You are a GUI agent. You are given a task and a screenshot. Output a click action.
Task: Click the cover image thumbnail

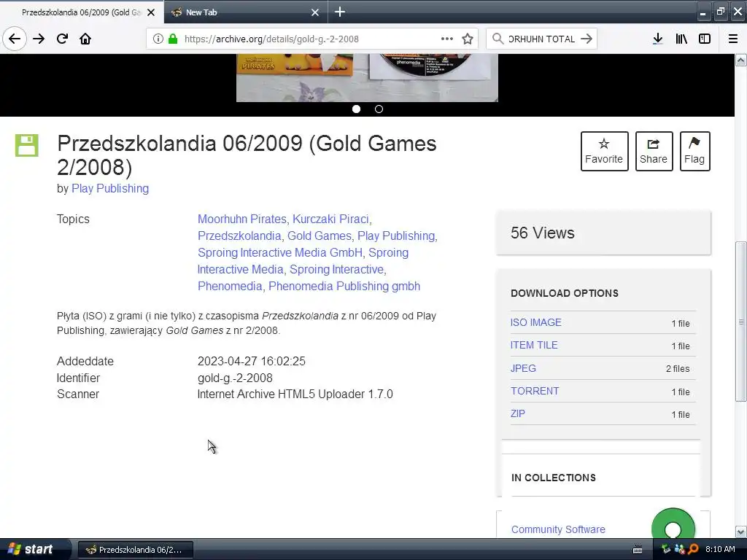pos(367,77)
